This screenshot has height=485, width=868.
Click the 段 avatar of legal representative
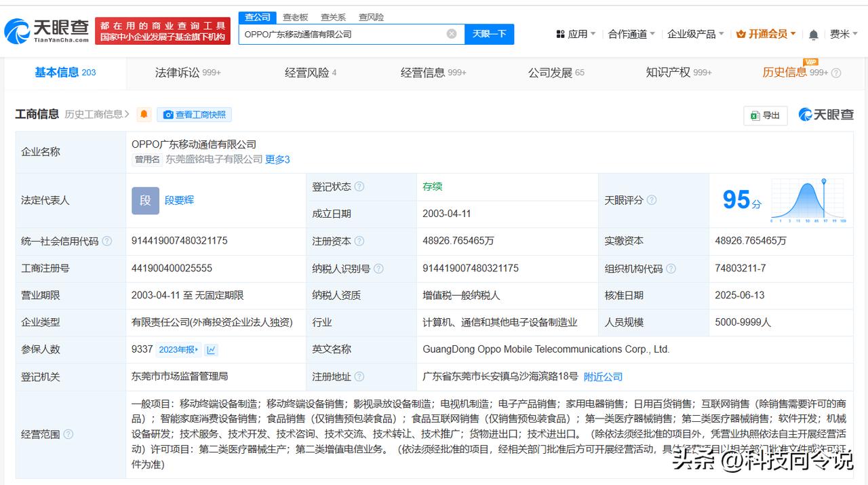[145, 200]
